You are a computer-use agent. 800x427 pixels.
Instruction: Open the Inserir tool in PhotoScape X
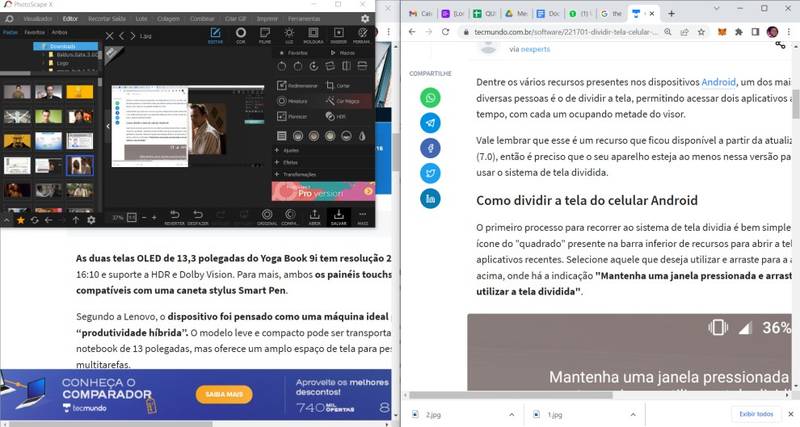click(x=338, y=36)
